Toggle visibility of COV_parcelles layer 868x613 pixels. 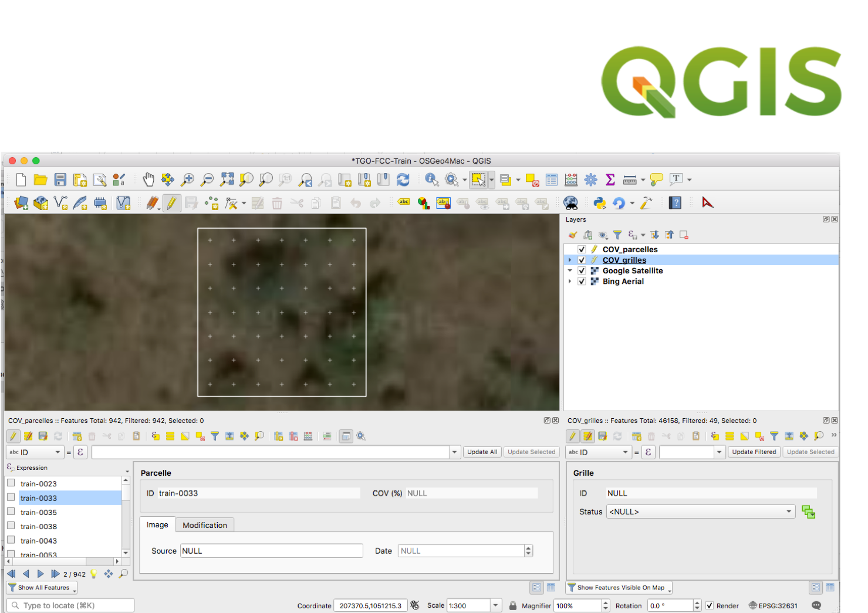pyautogui.click(x=582, y=249)
